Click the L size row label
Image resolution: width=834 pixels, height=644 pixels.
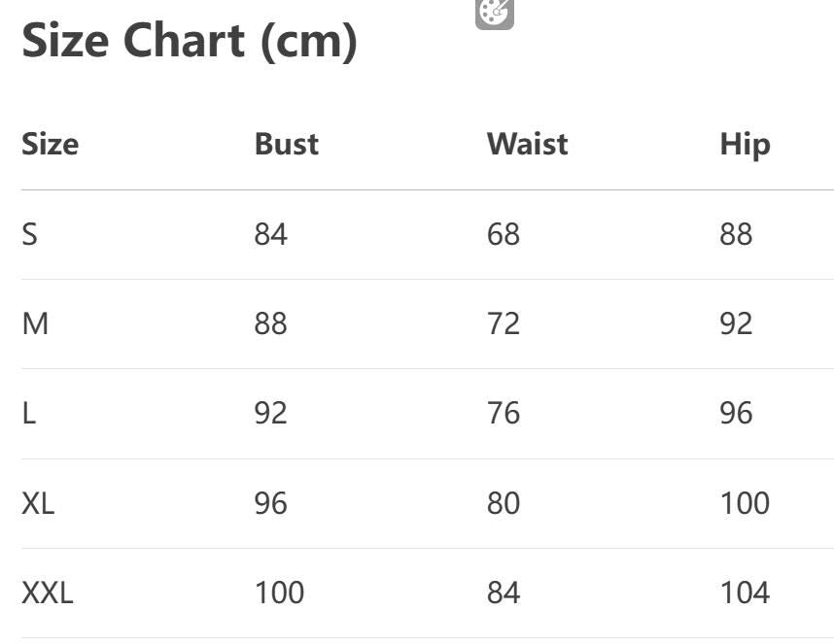tap(29, 413)
